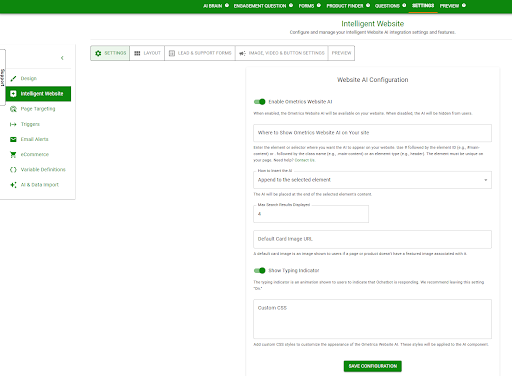Open the Preview top menu item
The height and width of the screenshot is (376, 512).
click(449, 6)
